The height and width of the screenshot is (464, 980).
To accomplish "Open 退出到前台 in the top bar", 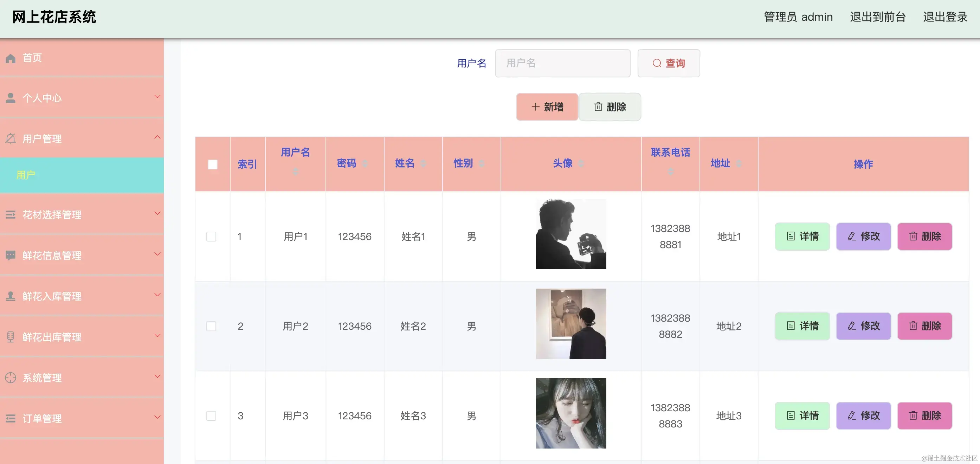I will [x=878, y=17].
